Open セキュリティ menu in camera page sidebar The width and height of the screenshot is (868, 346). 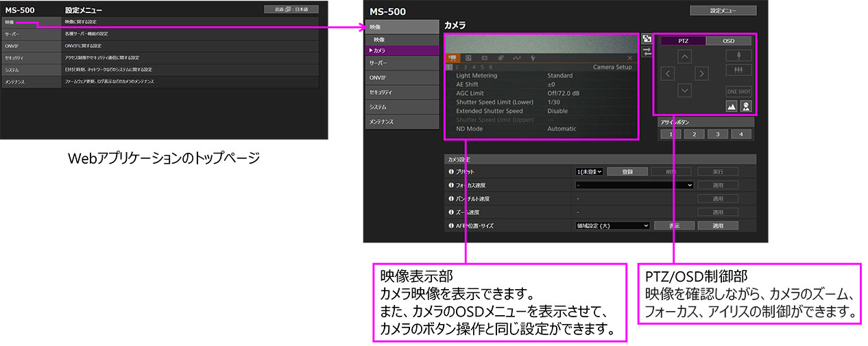pyautogui.click(x=401, y=92)
